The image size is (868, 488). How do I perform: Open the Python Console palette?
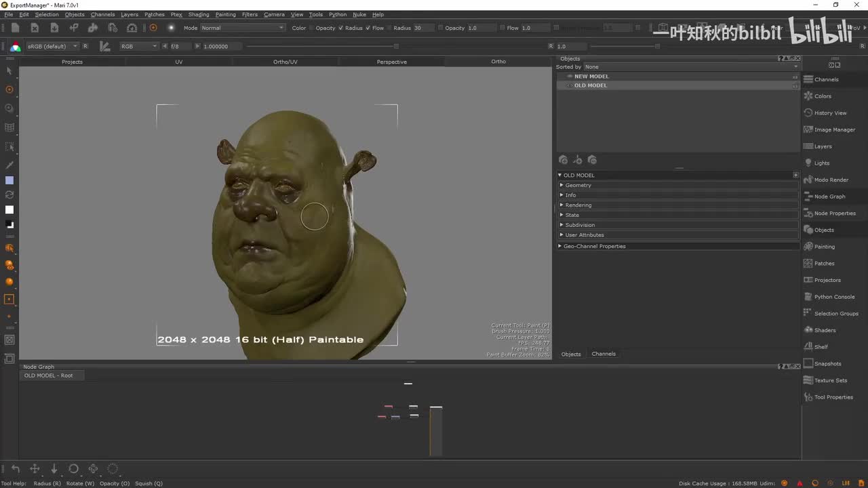[834, 297]
